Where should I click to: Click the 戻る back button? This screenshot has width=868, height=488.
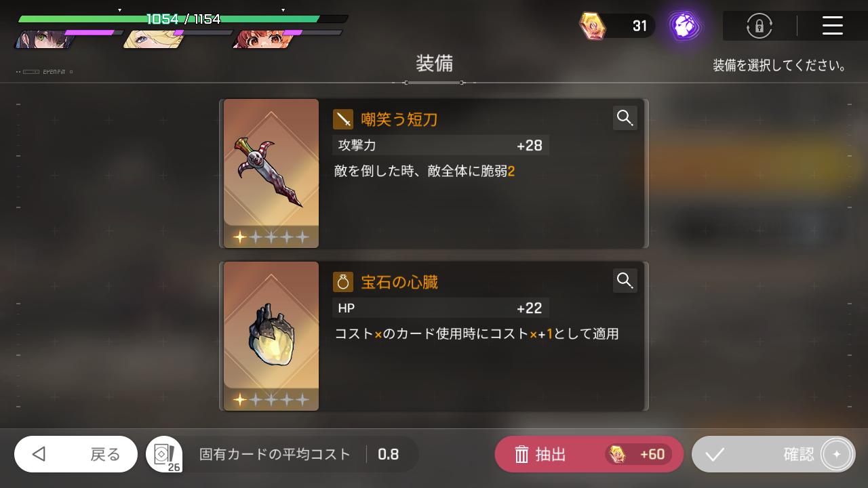(76, 454)
